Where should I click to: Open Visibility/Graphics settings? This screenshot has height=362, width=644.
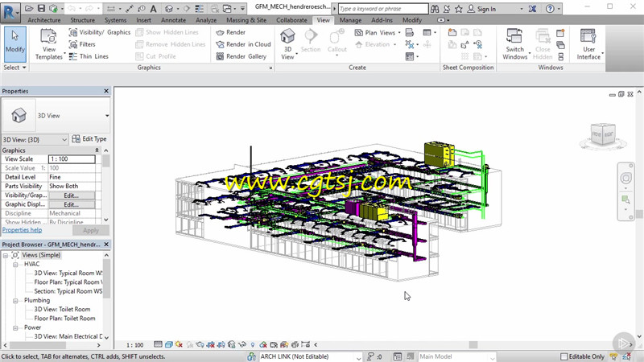coord(99,32)
